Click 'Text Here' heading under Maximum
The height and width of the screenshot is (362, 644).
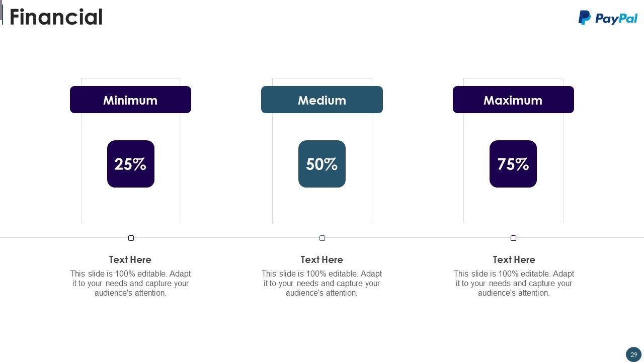coord(514,259)
